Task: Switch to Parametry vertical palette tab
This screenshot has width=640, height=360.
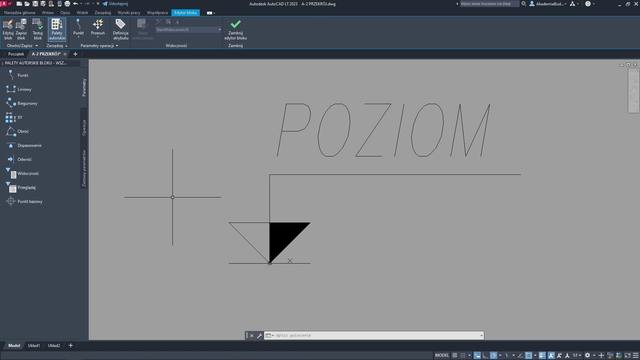Action: tap(84, 87)
